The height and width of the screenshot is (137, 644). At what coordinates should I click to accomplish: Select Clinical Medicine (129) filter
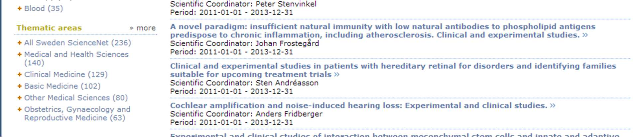(66, 75)
